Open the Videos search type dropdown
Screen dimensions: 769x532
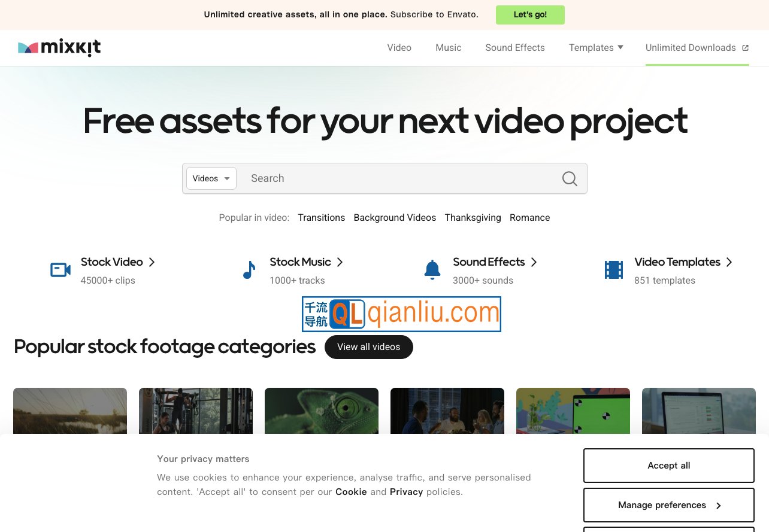click(x=211, y=178)
